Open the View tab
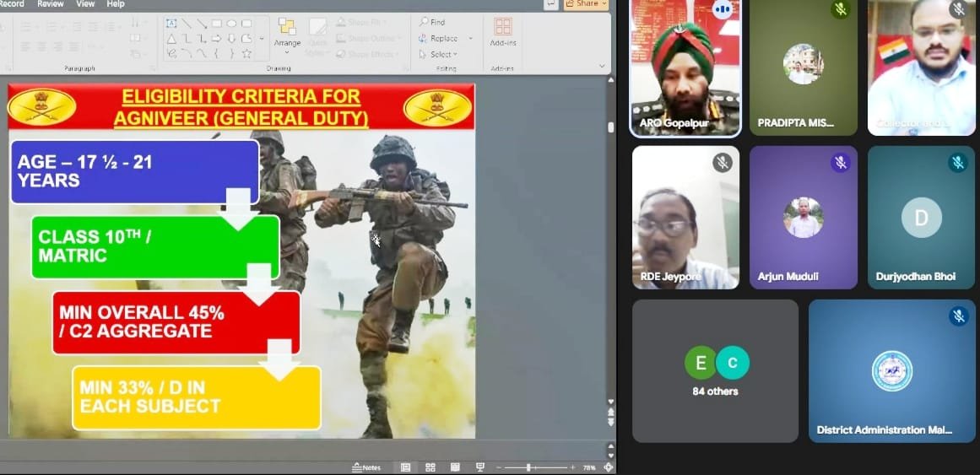The image size is (980, 475). (x=85, y=4)
